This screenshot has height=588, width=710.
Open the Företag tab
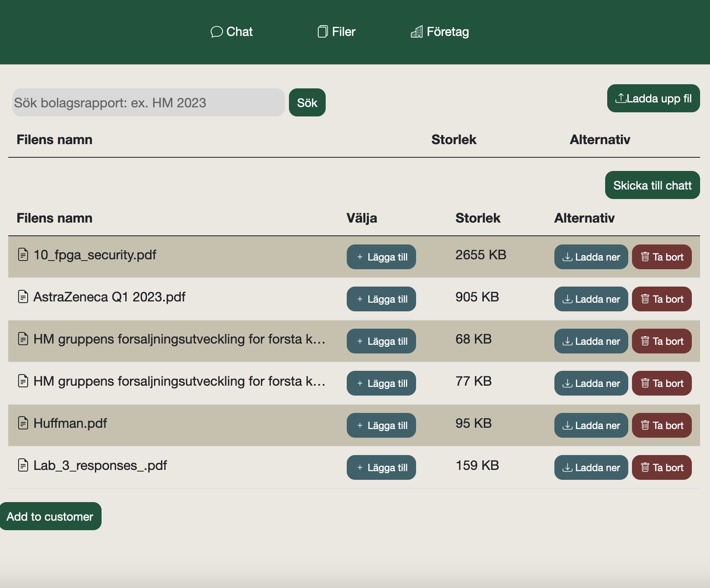pyautogui.click(x=440, y=32)
